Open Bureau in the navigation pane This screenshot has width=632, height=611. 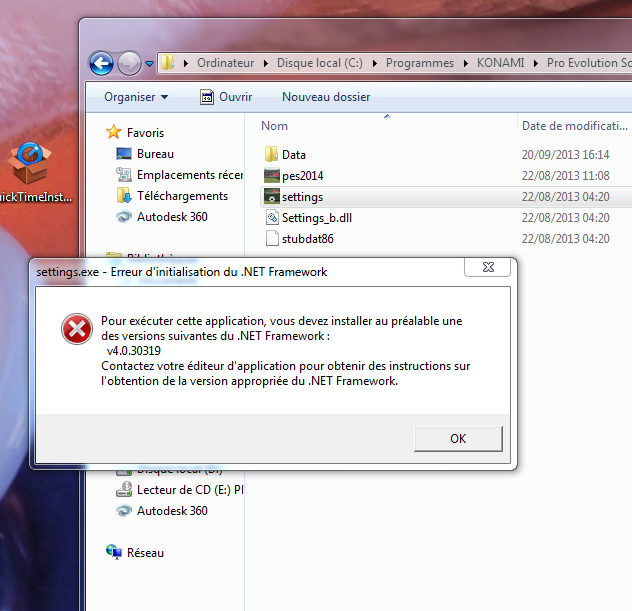coord(155,154)
